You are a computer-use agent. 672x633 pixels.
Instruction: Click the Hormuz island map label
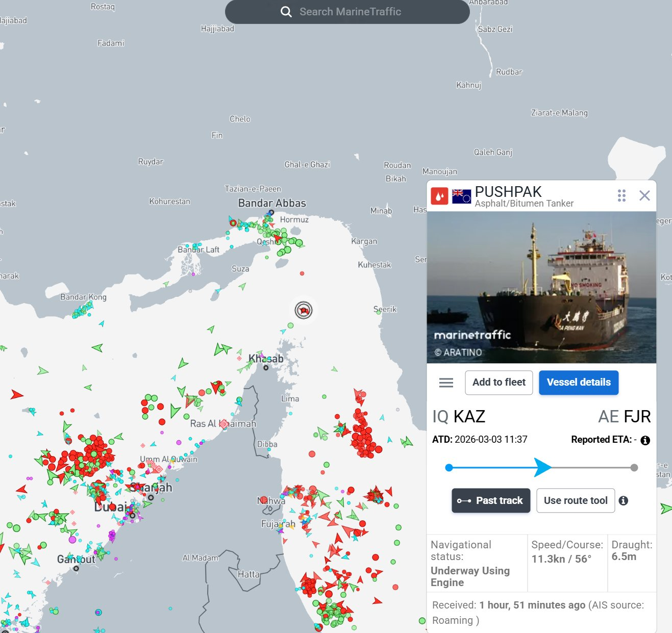click(294, 220)
